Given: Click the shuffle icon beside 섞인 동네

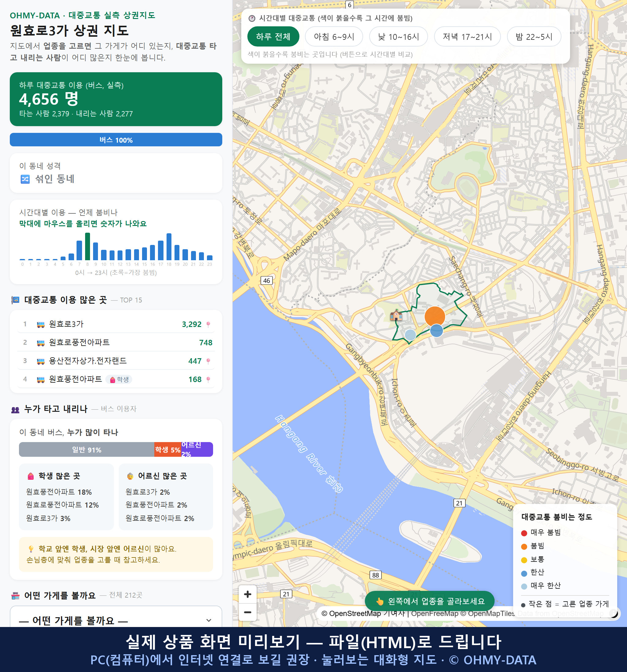Looking at the screenshot, I should (25, 179).
